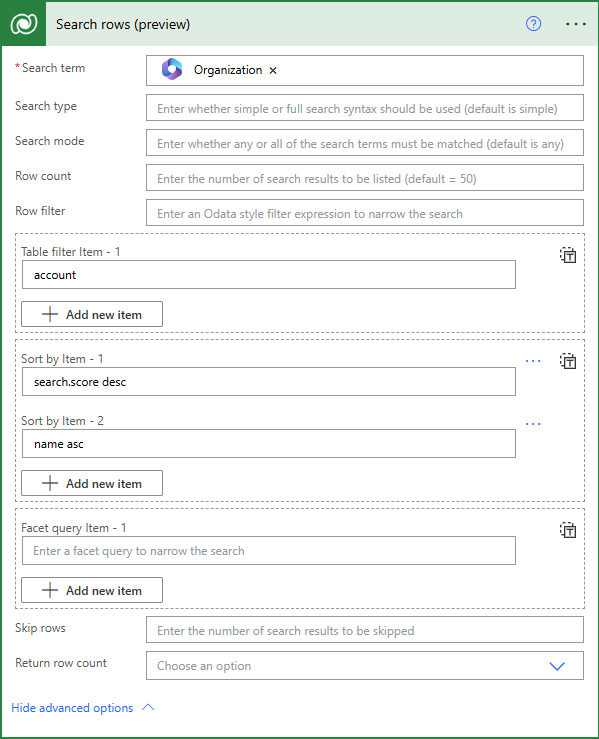This screenshot has width=599, height=739.
Task: Switch Table filter to input entire array
Action: pyautogui.click(x=568, y=255)
